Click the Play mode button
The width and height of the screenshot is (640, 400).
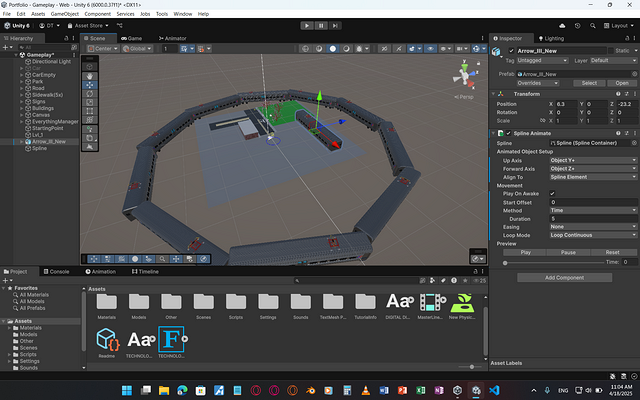(307, 25)
